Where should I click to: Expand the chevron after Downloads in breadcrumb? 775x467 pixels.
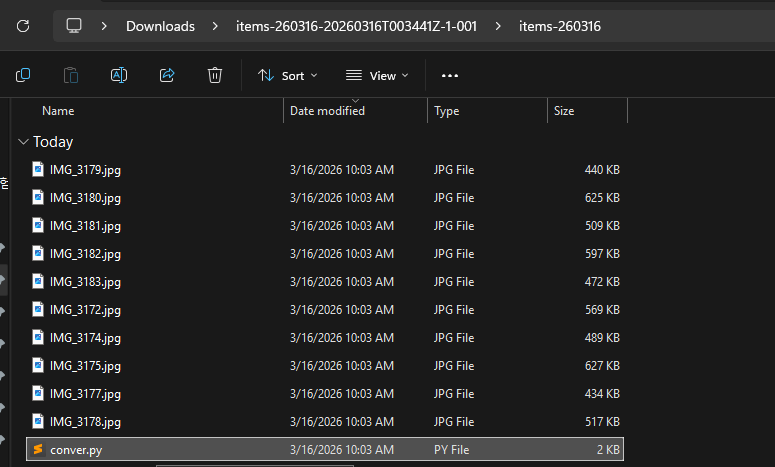[216, 26]
